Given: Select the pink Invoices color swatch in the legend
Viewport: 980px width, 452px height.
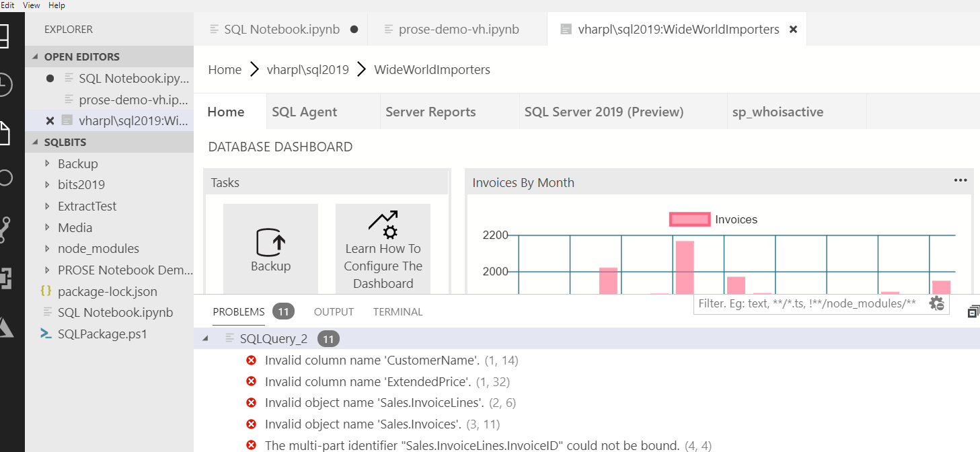Looking at the screenshot, I should pos(689,219).
